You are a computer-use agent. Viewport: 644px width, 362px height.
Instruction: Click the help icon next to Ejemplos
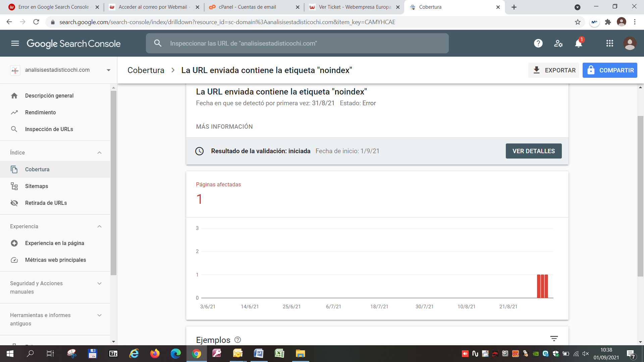(x=238, y=340)
